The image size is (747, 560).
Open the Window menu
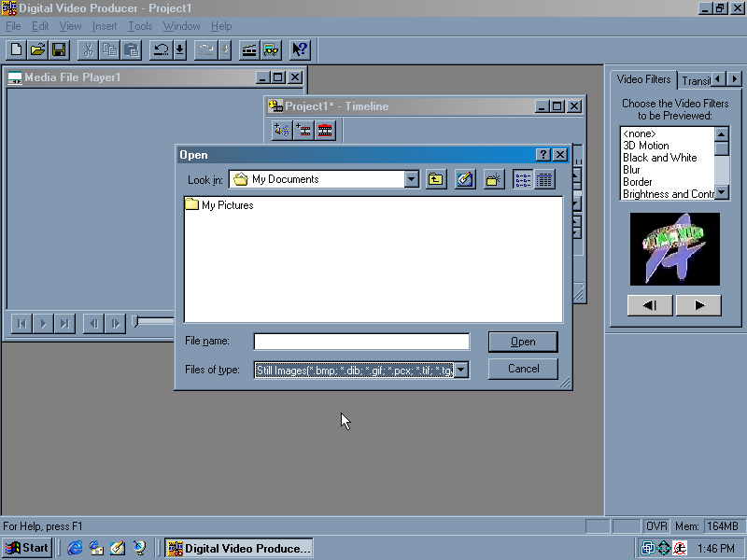(x=181, y=26)
